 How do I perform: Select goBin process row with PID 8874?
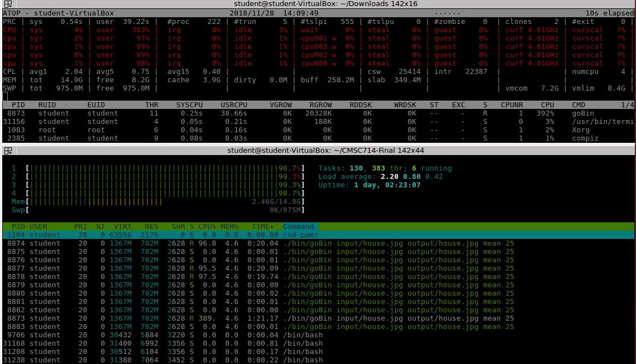(319, 243)
